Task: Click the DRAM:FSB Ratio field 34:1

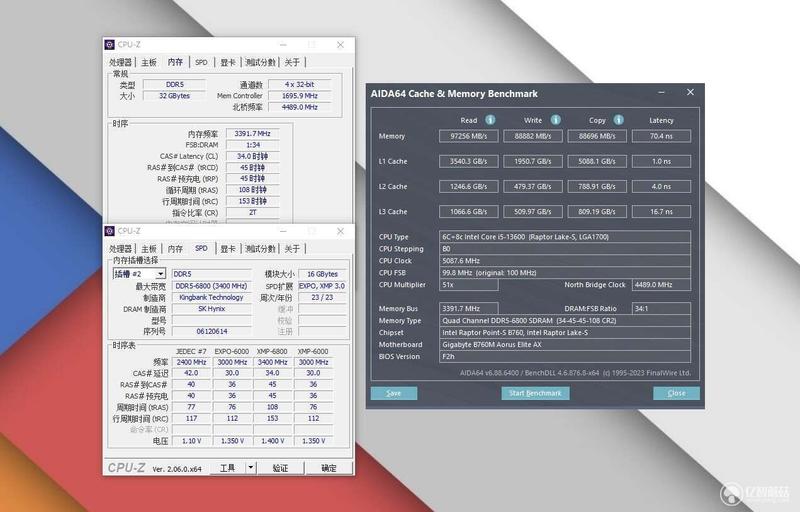Action: (661, 309)
